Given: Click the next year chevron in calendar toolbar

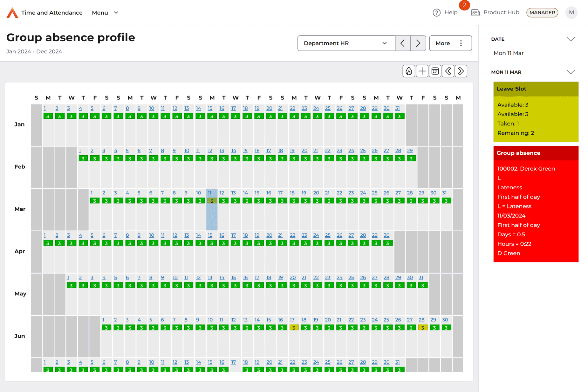Looking at the screenshot, I should point(461,71).
